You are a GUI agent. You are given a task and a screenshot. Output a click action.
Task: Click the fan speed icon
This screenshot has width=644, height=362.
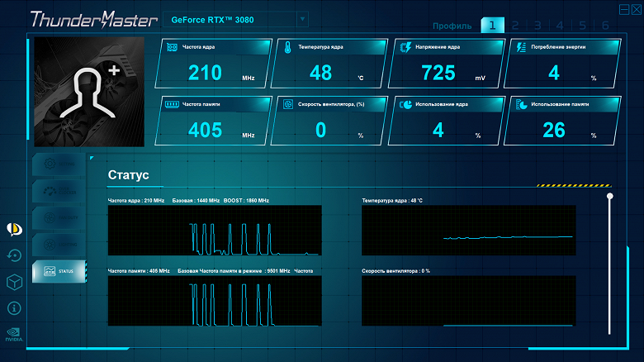pos(288,104)
